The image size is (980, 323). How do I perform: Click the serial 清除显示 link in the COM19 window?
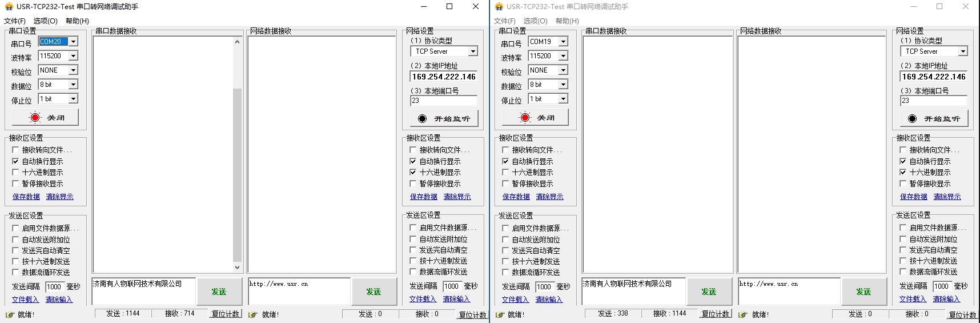tap(549, 197)
